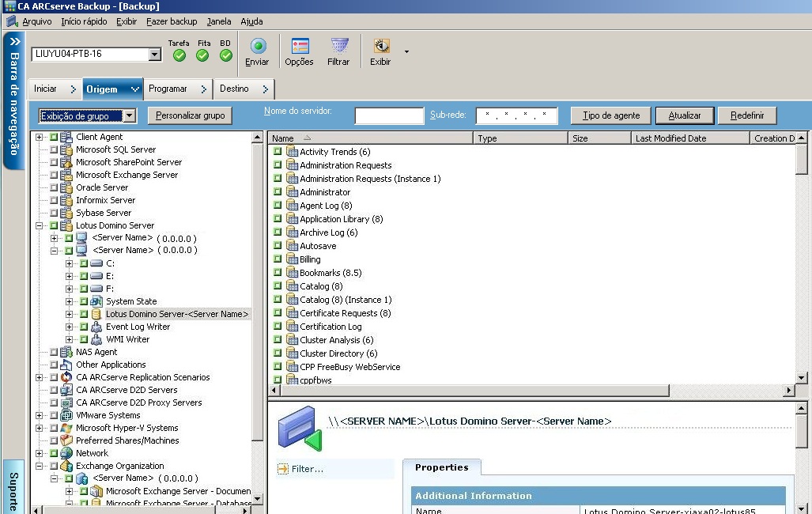This screenshot has width=812, height=514.
Task: Click the VMware Systems icon
Action: tap(66, 415)
